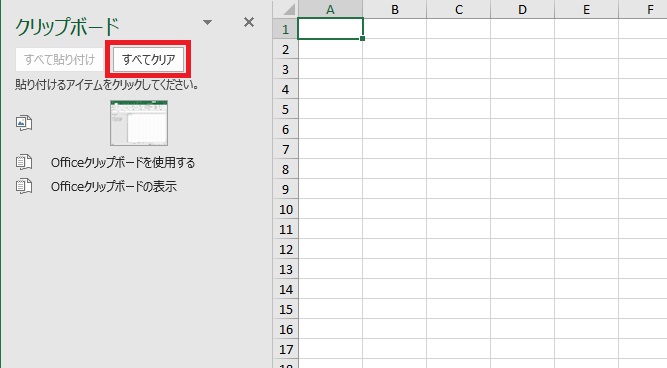Click the picture clipboard item icon

click(24, 123)
